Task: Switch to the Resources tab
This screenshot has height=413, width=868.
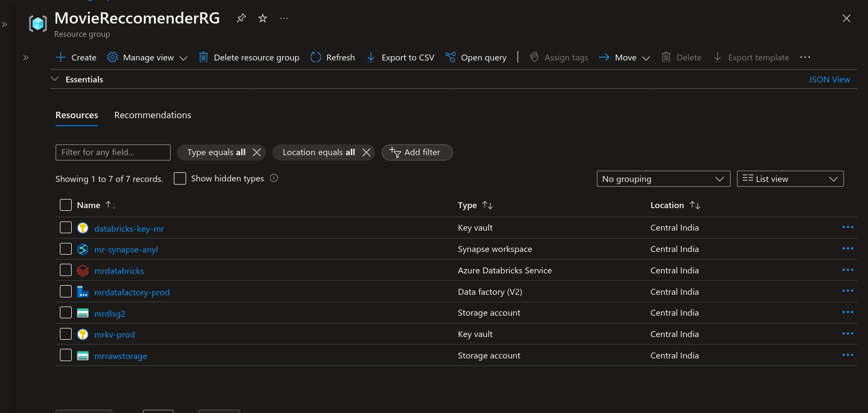Action: coord(76,115)
